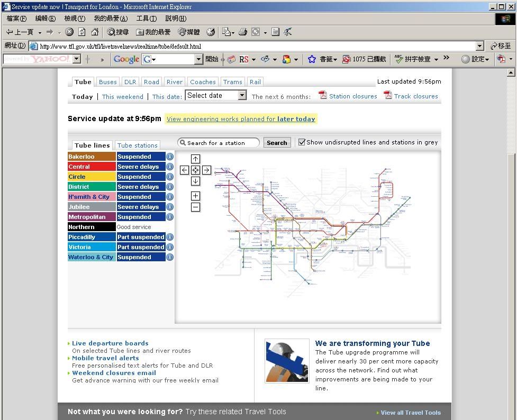
Task: Open the Media (媒體) toolbar button
Action: [189, 32]
